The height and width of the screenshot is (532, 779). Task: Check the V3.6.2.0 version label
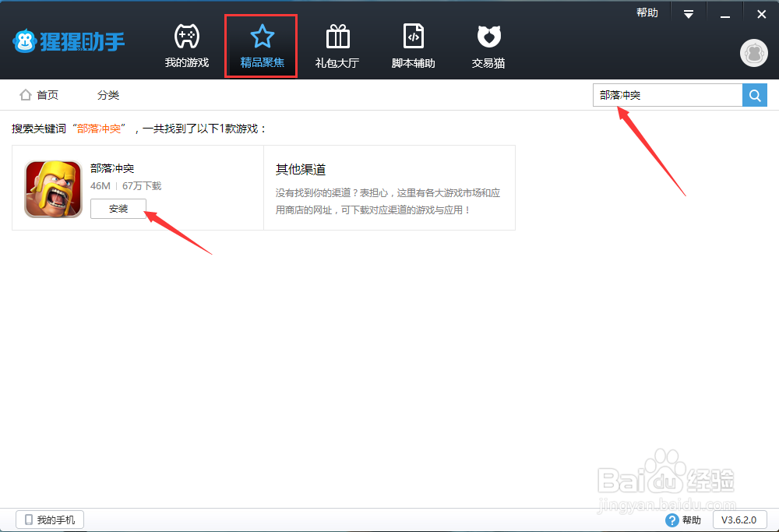(x=739, y=519)
